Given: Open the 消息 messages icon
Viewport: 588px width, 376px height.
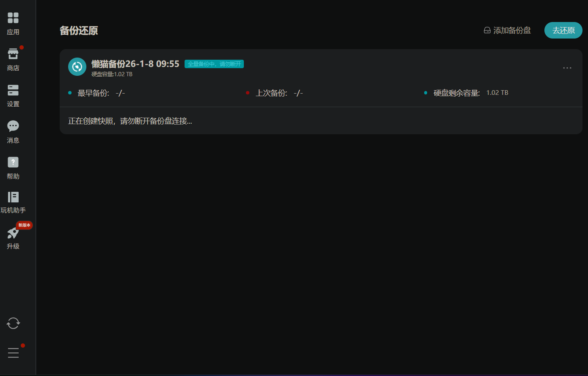Looking at the screenshot, I should pyautogui.click(x=13, y=126).
